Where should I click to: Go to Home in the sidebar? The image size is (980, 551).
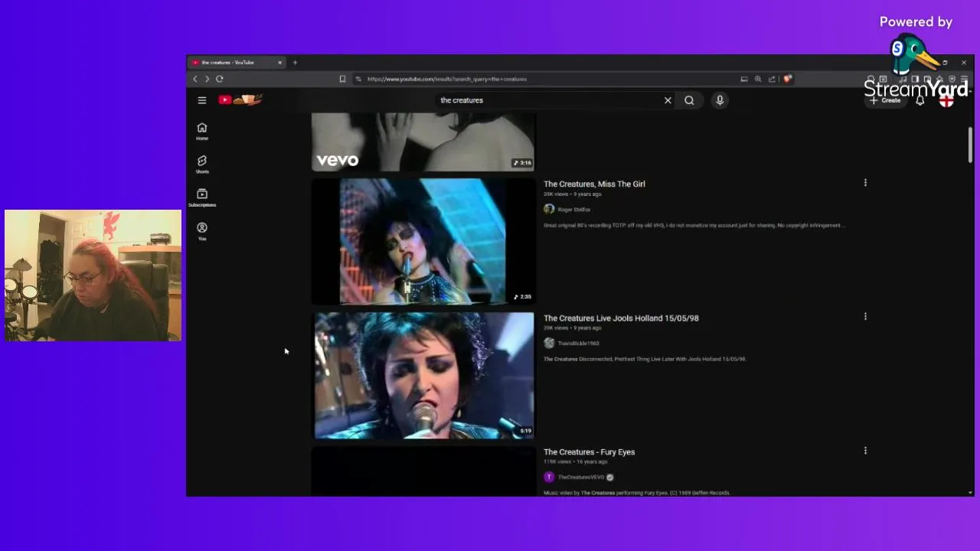202,132
